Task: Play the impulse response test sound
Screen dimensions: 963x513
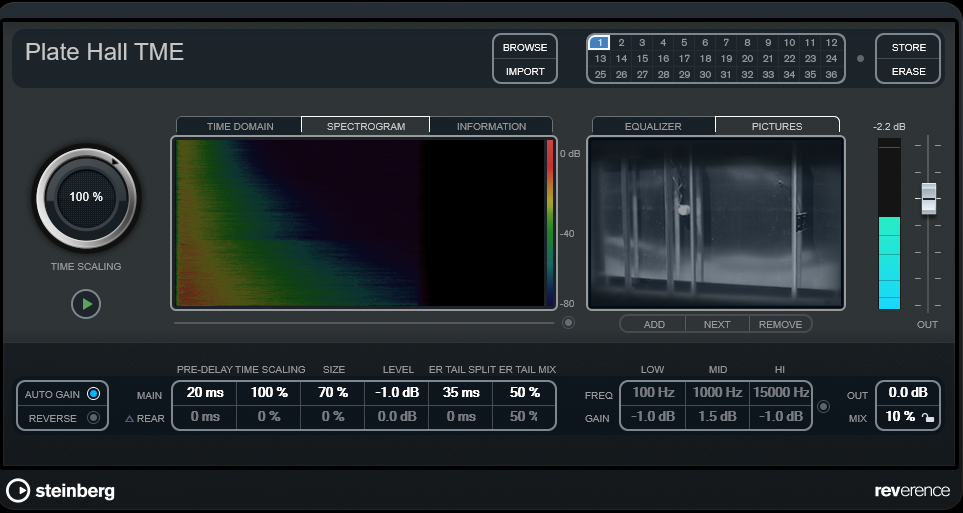Action: tap(86, 304)
